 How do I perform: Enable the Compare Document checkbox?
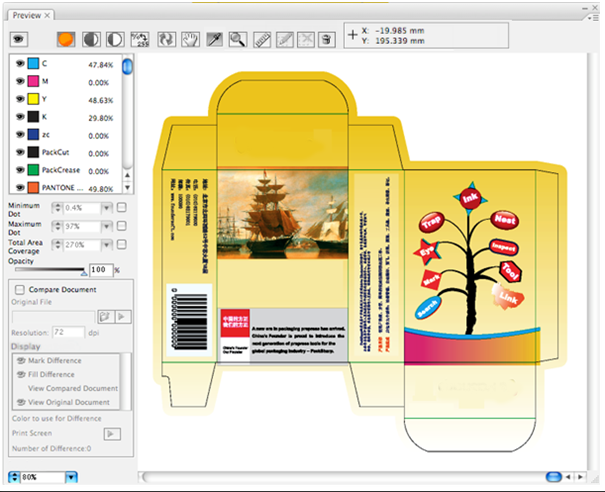(21, 290)
